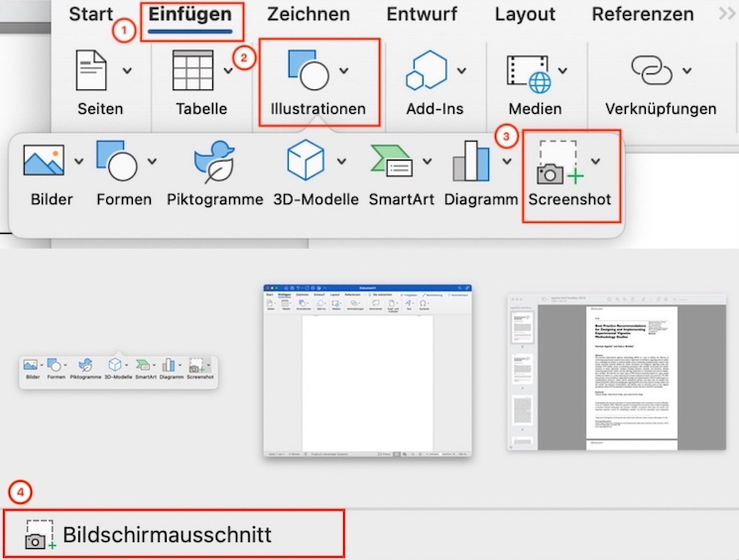
Task: Open the Referenzen ribbon tab
Action: pyautogui.click(x=643, y=14)
